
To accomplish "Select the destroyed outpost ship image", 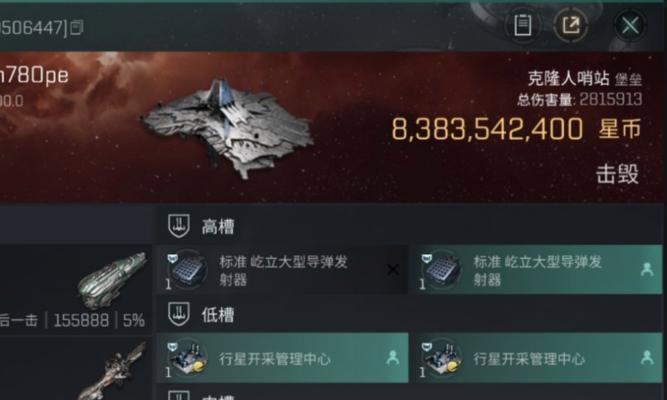I will [228, 128].
